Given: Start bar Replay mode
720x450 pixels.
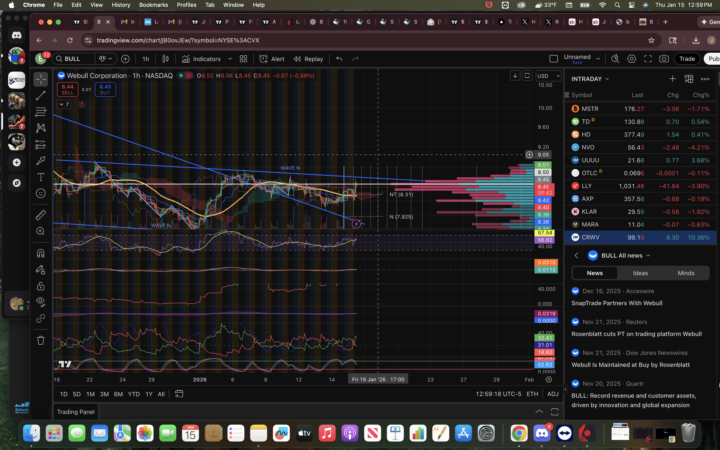Looking at the screenshot, I should pyautogui.click(x=309, y=59).
